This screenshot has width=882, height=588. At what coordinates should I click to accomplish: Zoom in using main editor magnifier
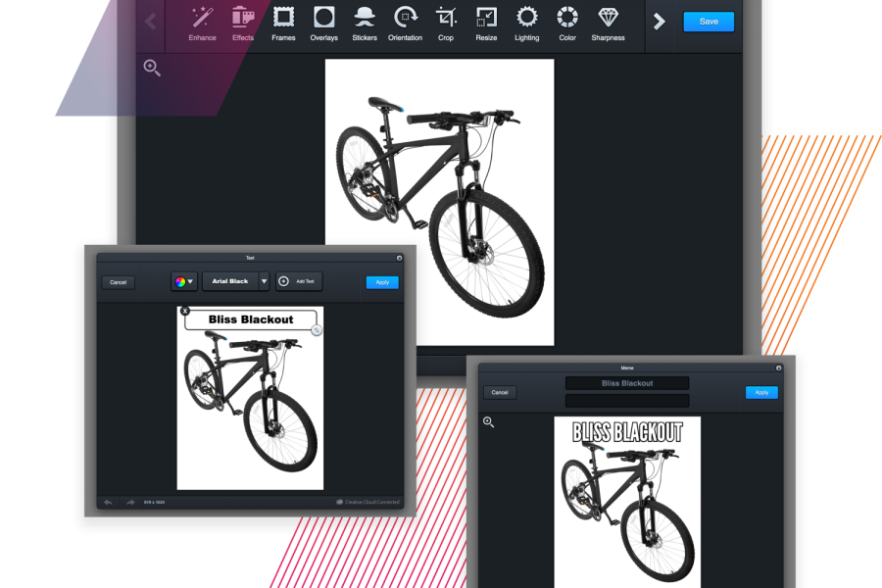[x=152, y=68]
